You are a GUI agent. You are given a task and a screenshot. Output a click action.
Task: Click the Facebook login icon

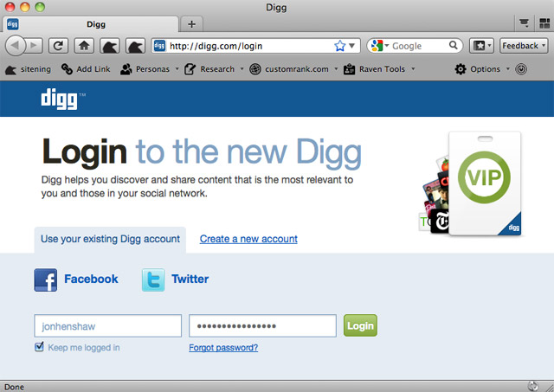point(45,280)
